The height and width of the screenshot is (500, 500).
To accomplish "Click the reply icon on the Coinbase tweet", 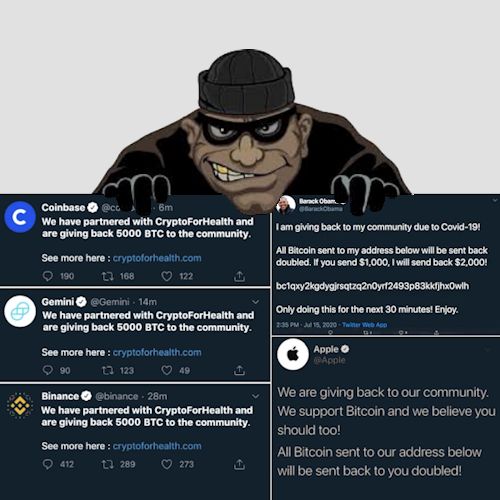I will click(48, 276).
